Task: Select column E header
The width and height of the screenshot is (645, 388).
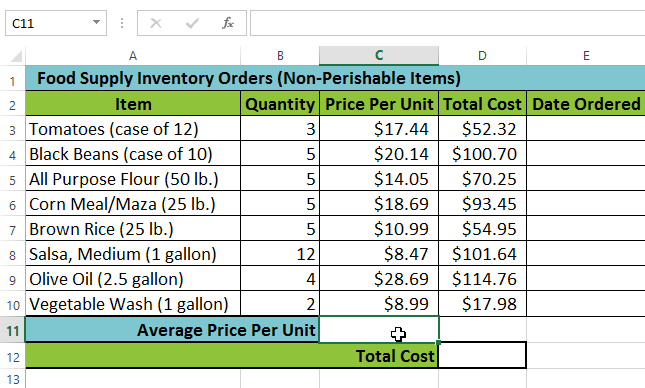Action: (586, 56)
